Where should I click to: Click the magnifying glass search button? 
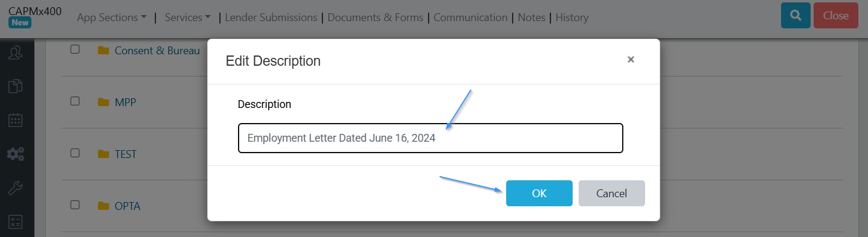796,16
